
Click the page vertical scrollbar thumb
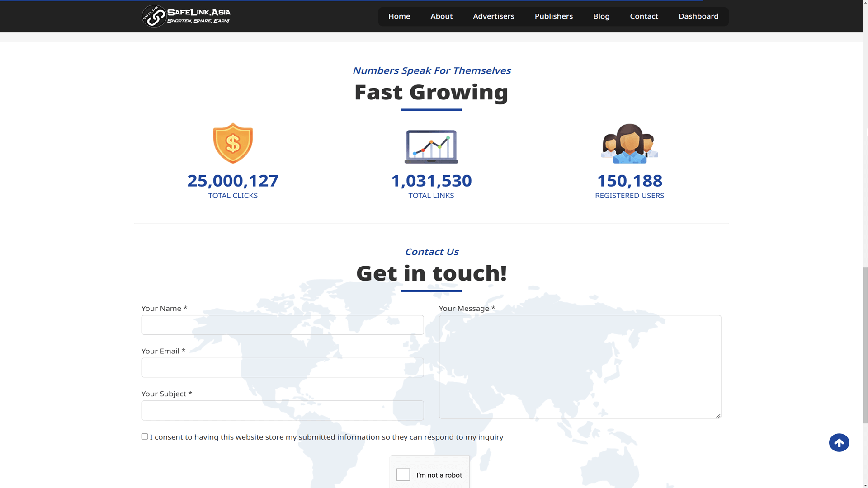point(865,346)
